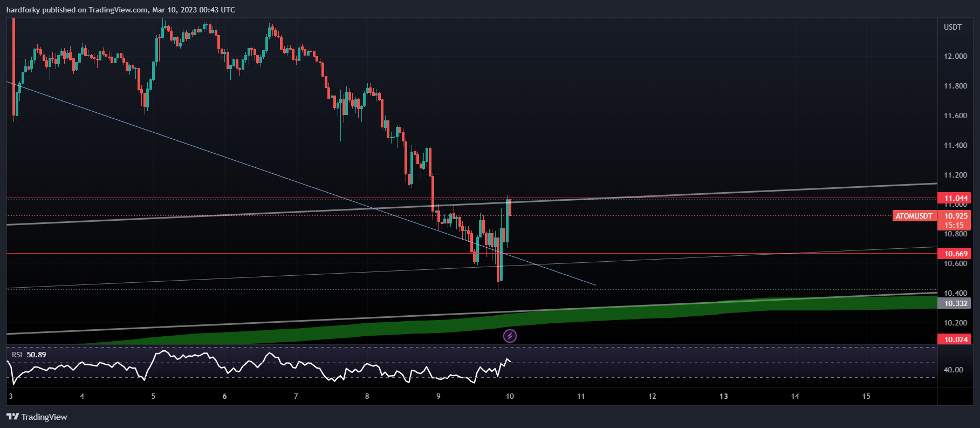Click date 13 on the time axis
The height and width of the screenshot is (428, 980).
723,396
